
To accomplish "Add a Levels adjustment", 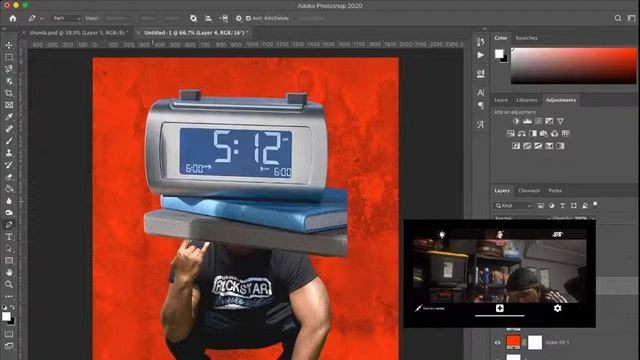I will pos(527,121).
